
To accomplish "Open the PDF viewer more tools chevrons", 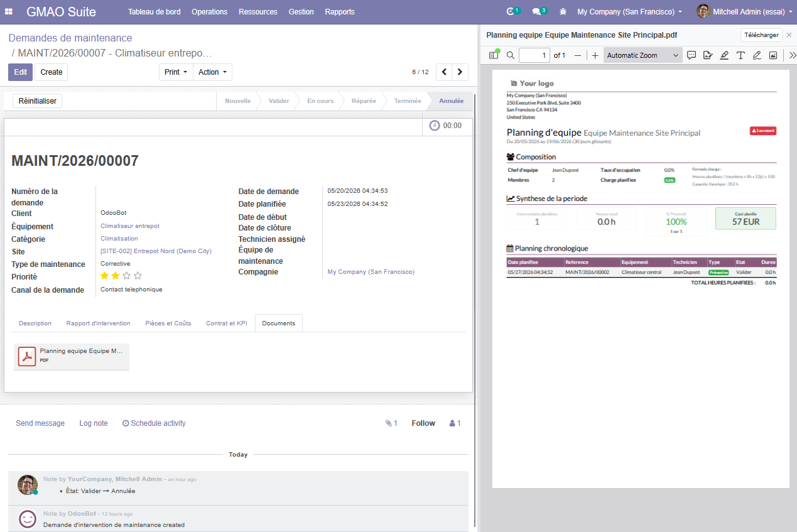I will pos(792,55).
